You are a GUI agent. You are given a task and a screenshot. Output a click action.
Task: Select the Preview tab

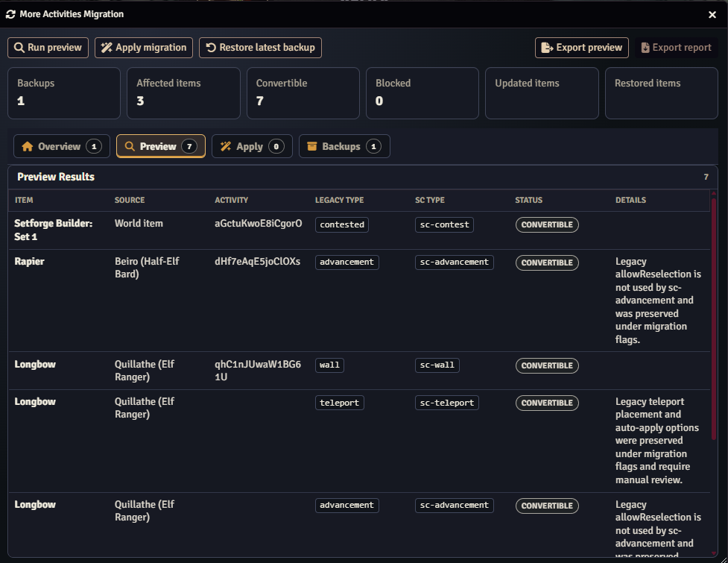pos(161,146)
